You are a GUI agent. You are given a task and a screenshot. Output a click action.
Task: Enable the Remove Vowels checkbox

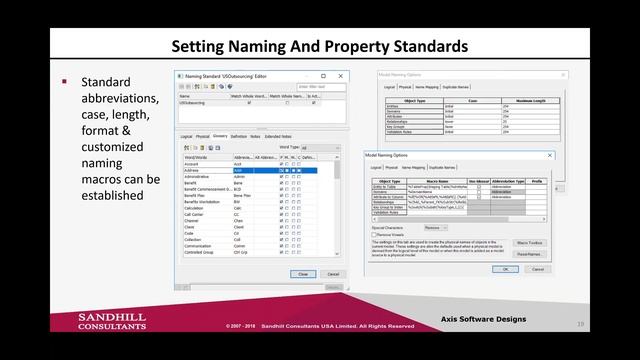[x=374, y=235]
